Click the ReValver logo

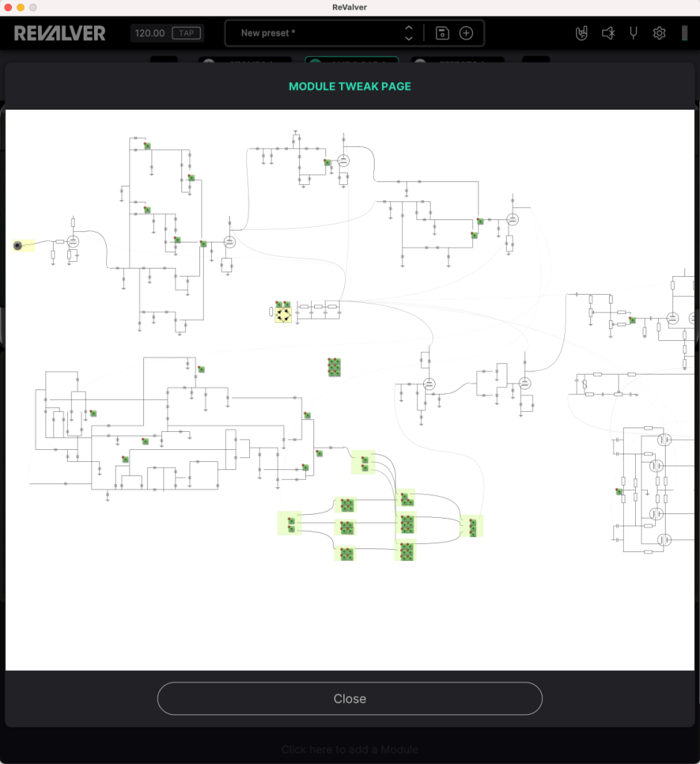point(60,33)
